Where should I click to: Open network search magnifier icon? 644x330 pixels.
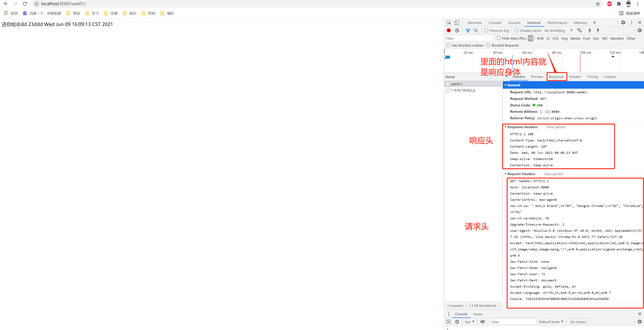click(x=476, y=31)
